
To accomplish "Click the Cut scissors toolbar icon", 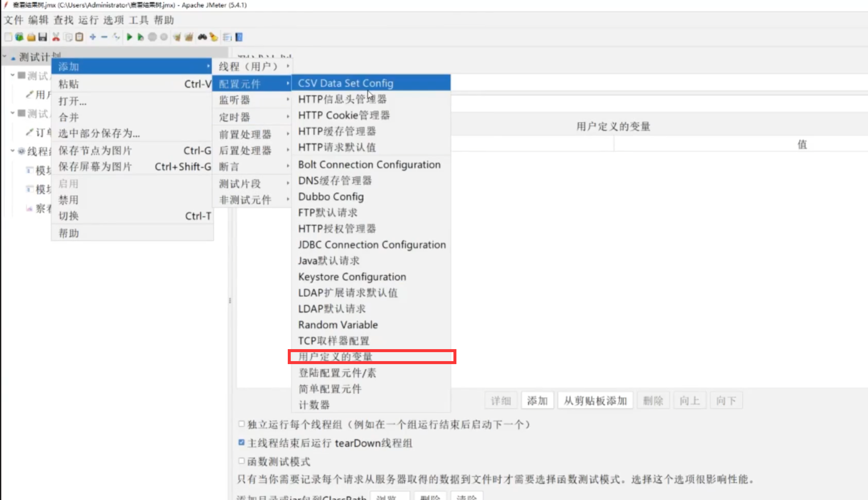I will [56, 37].
